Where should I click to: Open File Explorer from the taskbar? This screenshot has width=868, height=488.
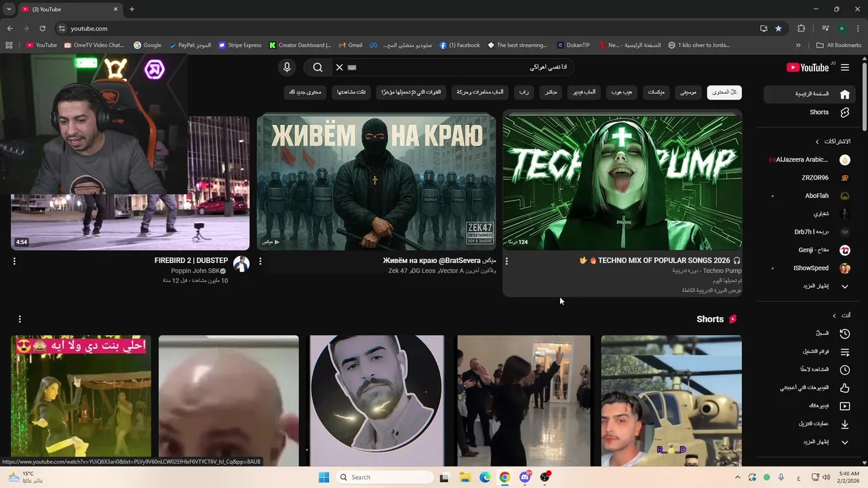(x=465, y=477)
